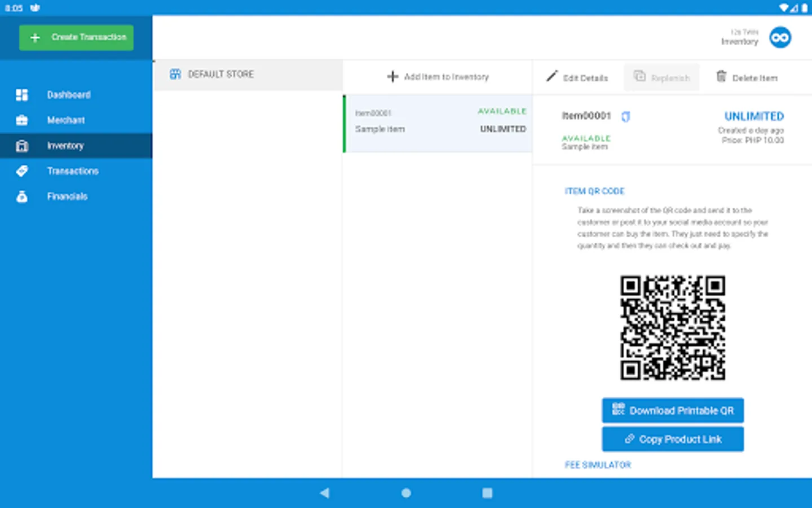Image resolution: width=812 pixels, height=508 pixels.
Task: Click the Inventory account label at top
Action: [739, 42]
